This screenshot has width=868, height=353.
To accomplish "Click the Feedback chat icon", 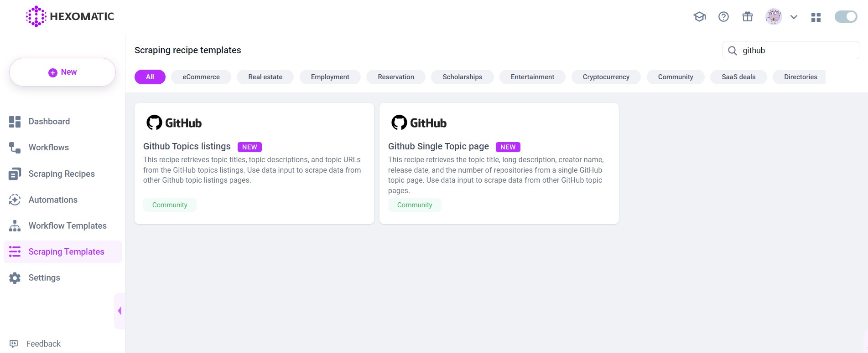I will coord(14,344).
